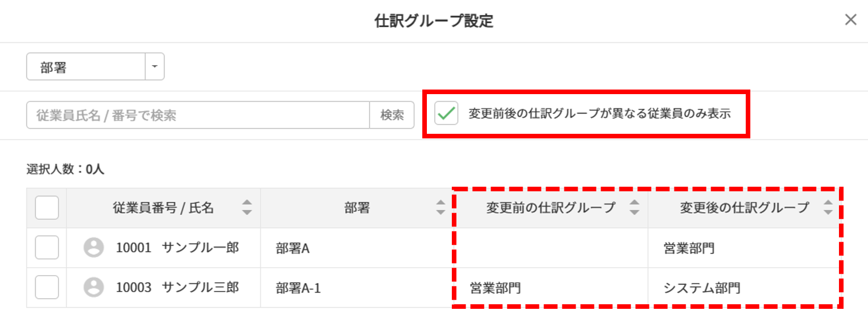The height and width of the screenshot is (319, 868).
Task: Click the 変更後の仕訳グループ column header label
Action: (x=744, y=208)
